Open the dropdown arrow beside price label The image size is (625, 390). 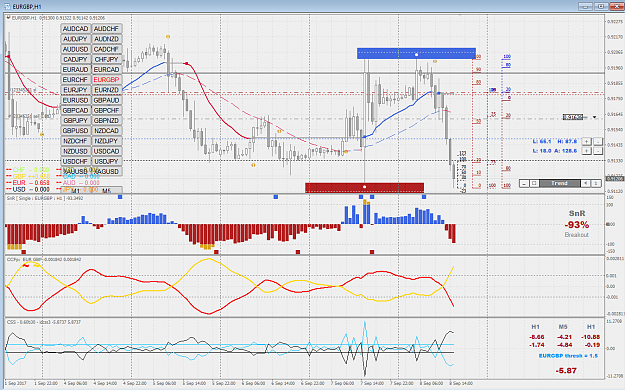(594, 117)
